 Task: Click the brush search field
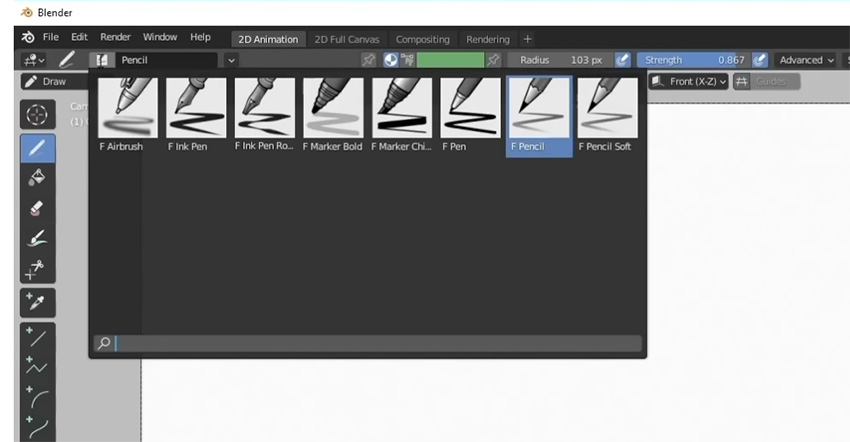point(368,343)
